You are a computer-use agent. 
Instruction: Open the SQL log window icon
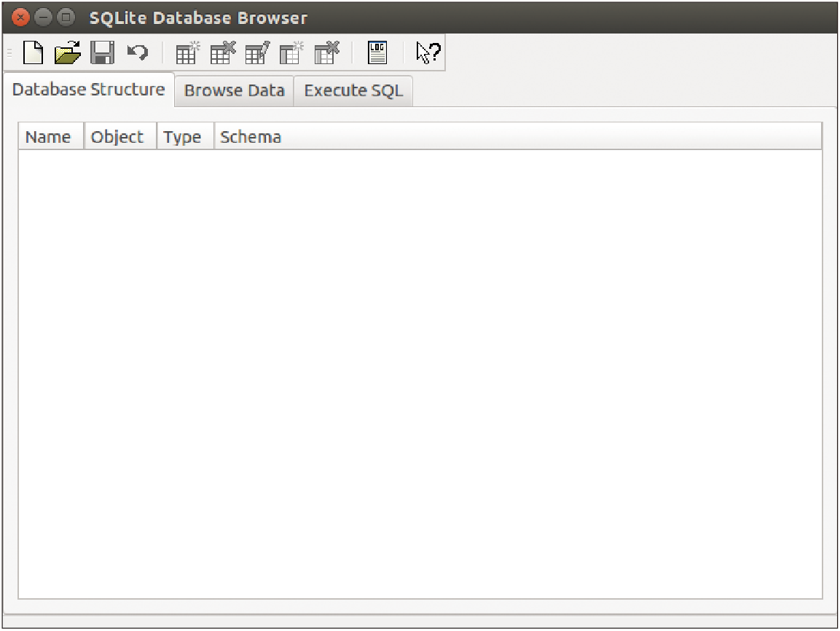tap(377, 52)
